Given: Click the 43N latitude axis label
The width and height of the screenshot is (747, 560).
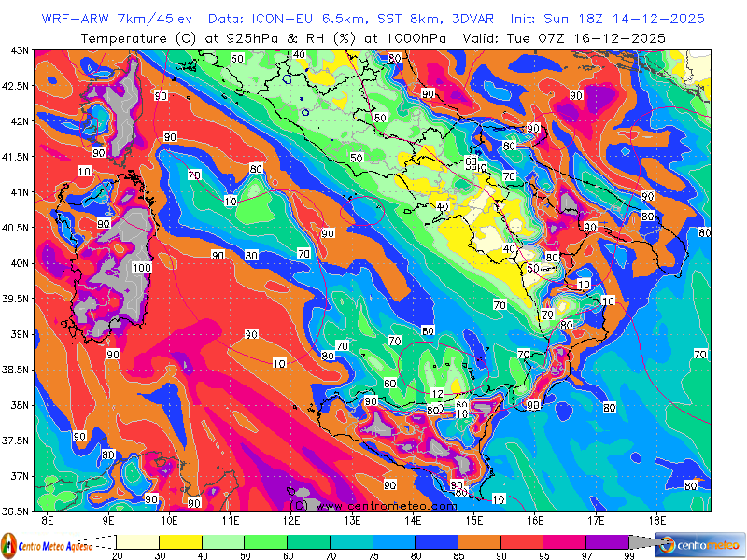Looking at the screenshot, I should tap(19, 50).
